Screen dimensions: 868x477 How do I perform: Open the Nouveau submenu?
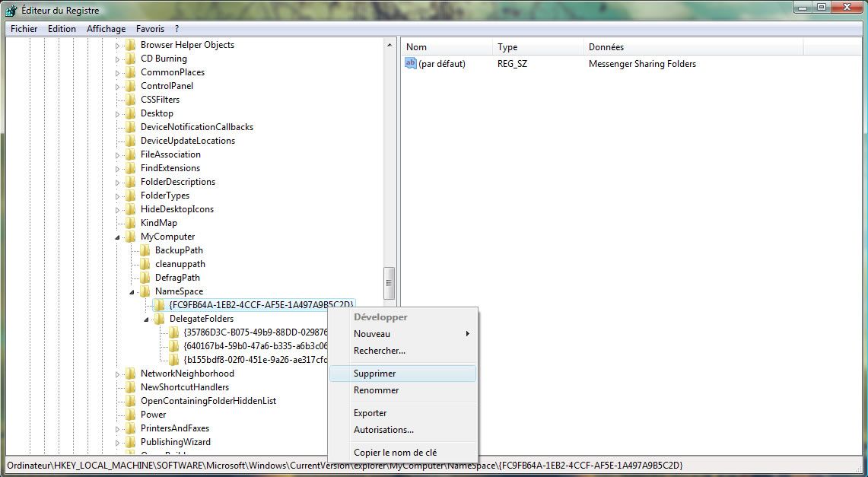click(x=402, y=334)
